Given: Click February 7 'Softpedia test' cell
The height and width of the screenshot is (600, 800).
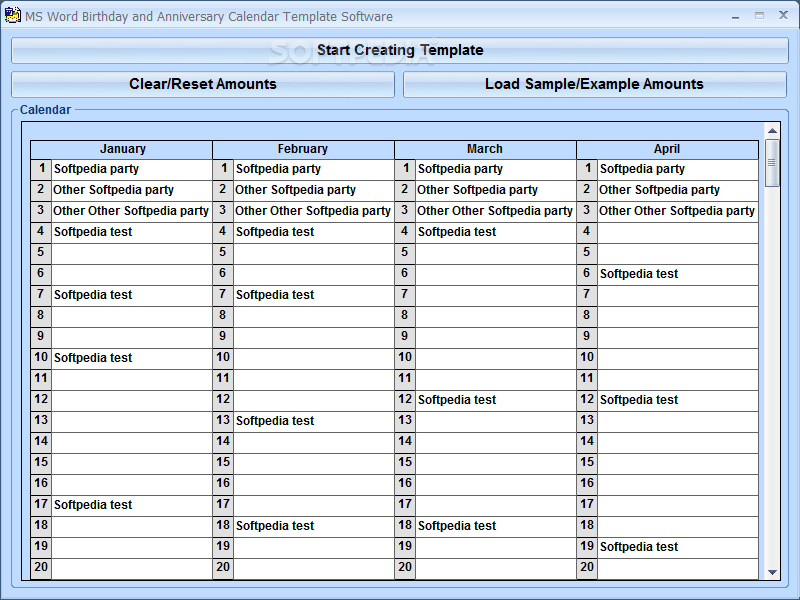Looking at the screenshot, I should pos(314,295).
